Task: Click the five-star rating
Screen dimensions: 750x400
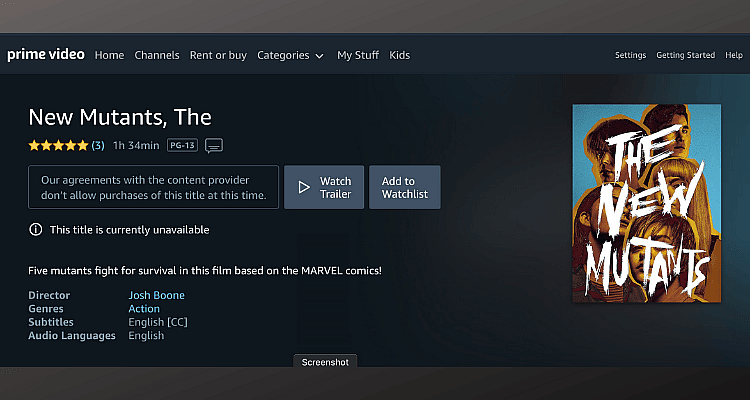Action: click(58, 145)
